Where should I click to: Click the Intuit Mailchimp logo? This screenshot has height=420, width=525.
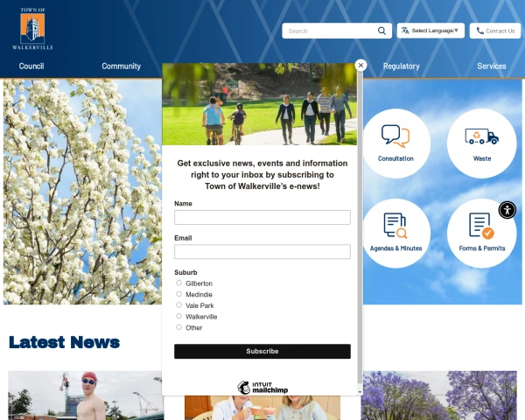click(x=262, y=388)
